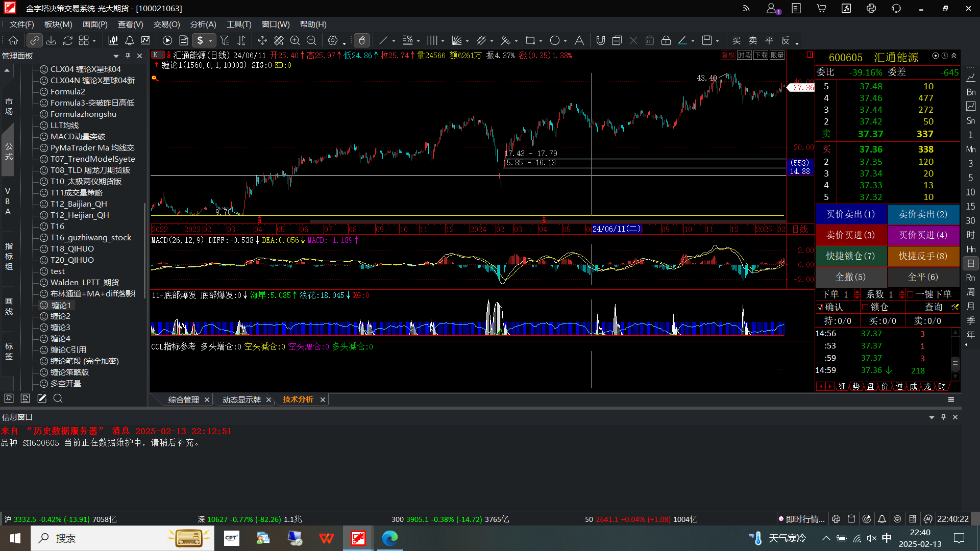Open the 分析(A) menu
This screenshot has height=551, width=980.
point(203,24)
